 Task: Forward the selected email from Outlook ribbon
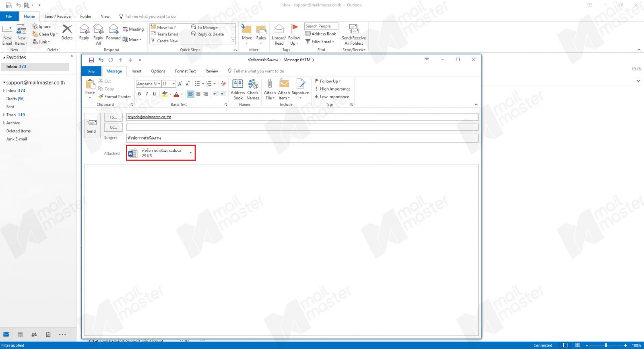114,32
